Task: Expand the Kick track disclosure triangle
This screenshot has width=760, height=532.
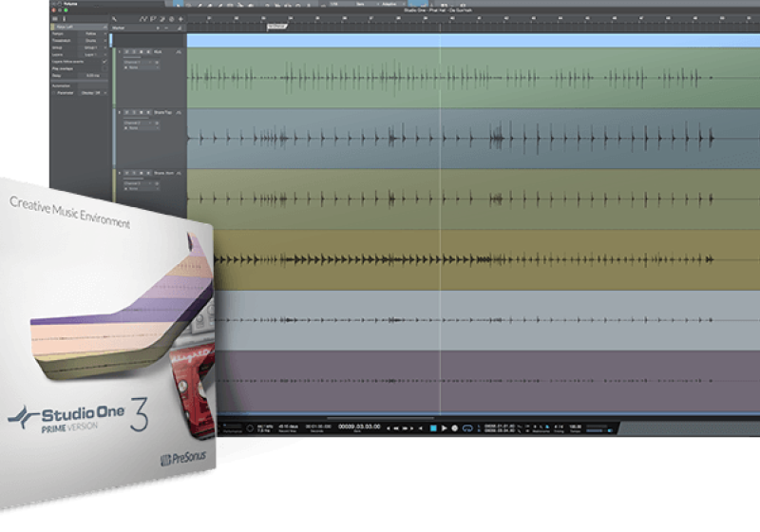Action: coord(120,52)
